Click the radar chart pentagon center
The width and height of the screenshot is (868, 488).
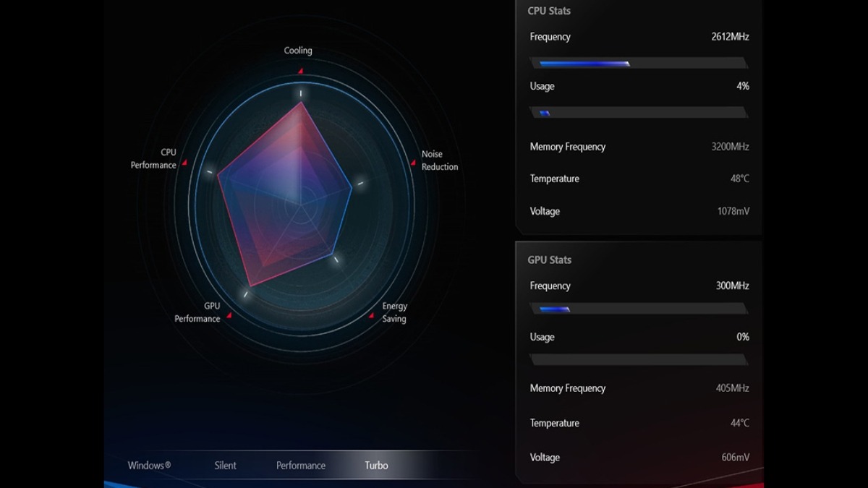299,207
